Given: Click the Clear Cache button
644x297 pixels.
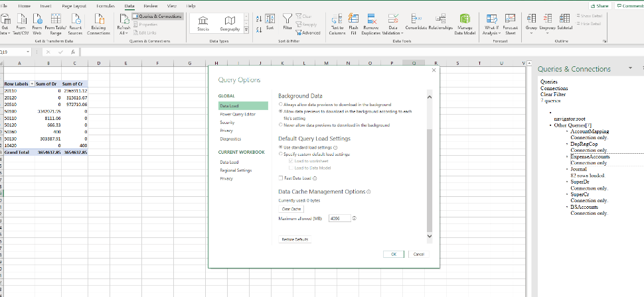Looking at the screenshot, I should (291, 209).
